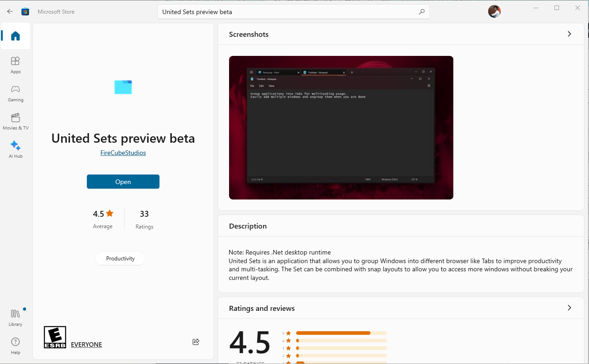Select the Productivity category tag
The width and height of the screenshot is (589, 364).
(x=120, y=259)
